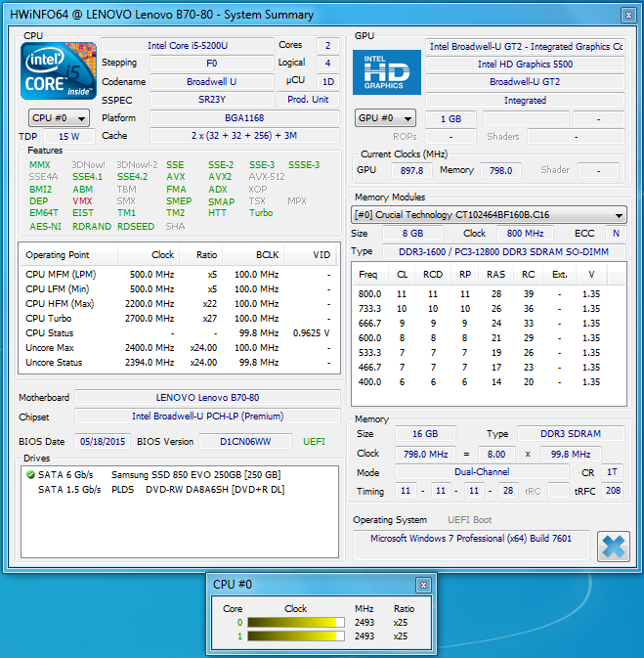Close the small CPU #0 clock window
The image size is (644, 658).
(x=422, y=585)
